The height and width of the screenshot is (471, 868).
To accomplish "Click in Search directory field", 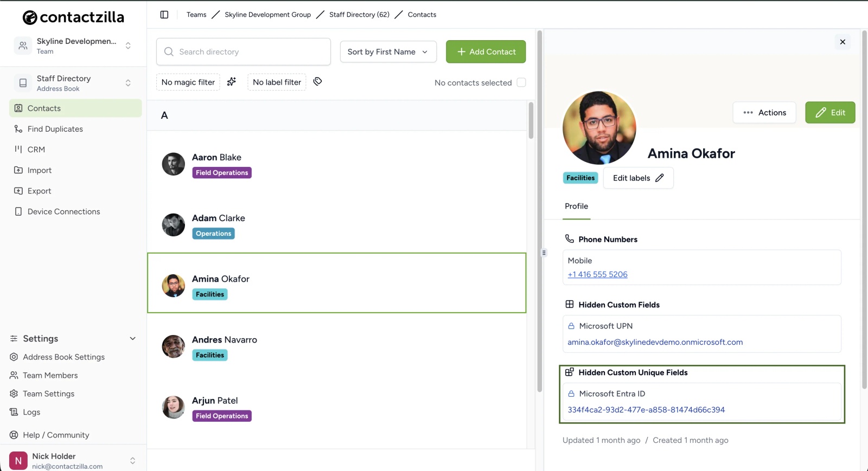I will click(244, 52).
